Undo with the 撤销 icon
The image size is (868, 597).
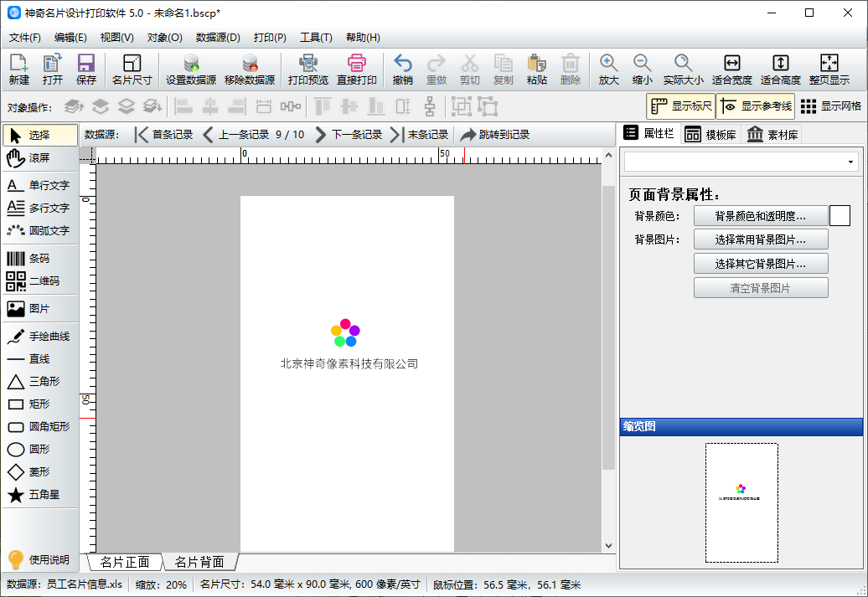click(402, 69)
